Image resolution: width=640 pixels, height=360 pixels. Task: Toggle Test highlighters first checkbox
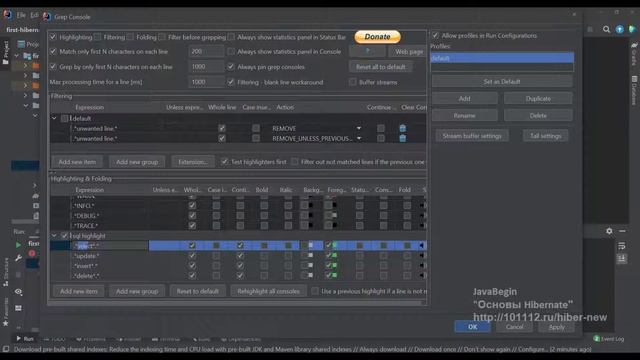[x=224, y=162]
